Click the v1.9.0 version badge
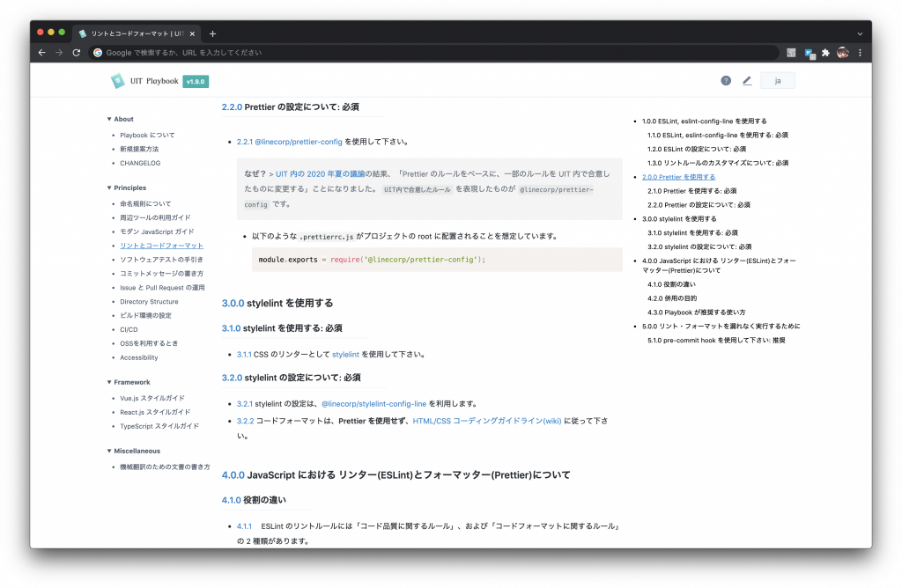Image resolution: width=902 pixels, height=588 pixels. (x=196, y=81)
